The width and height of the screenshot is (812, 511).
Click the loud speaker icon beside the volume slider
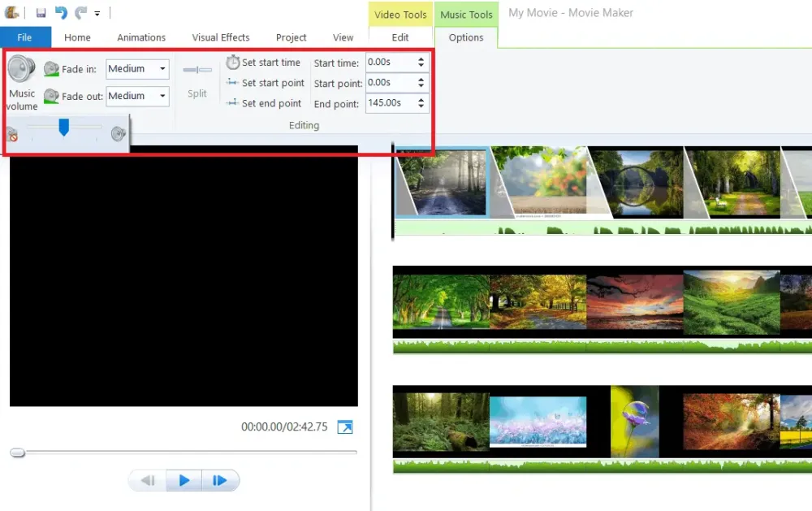tap(118, 134)
